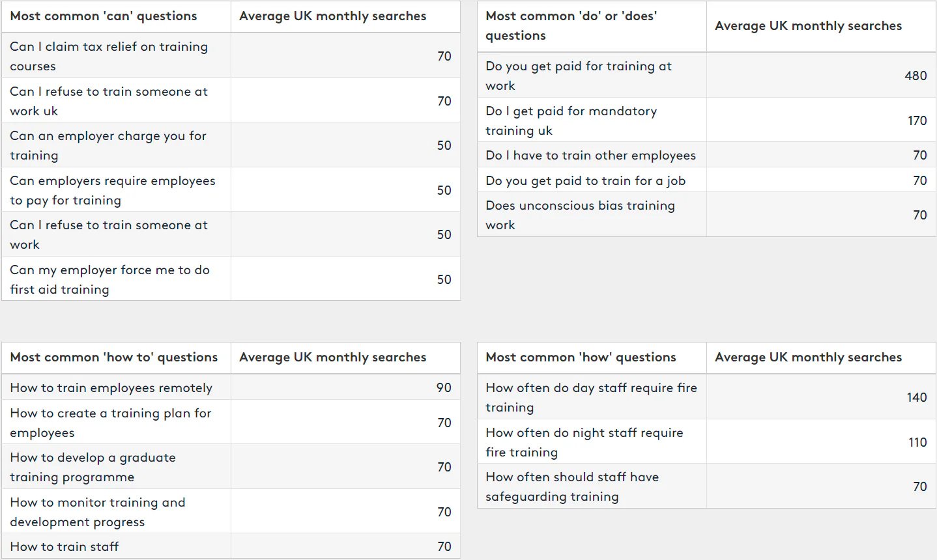The height and width of the screenshot is (560, 937).
Task: Click 'How to train employees remotely' row
Action: point(111,387)
